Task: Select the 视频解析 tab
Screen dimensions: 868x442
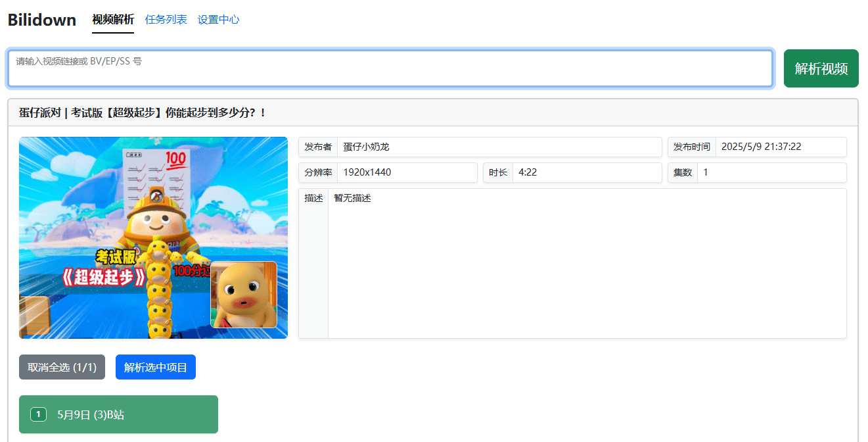Action: (112, 20)
